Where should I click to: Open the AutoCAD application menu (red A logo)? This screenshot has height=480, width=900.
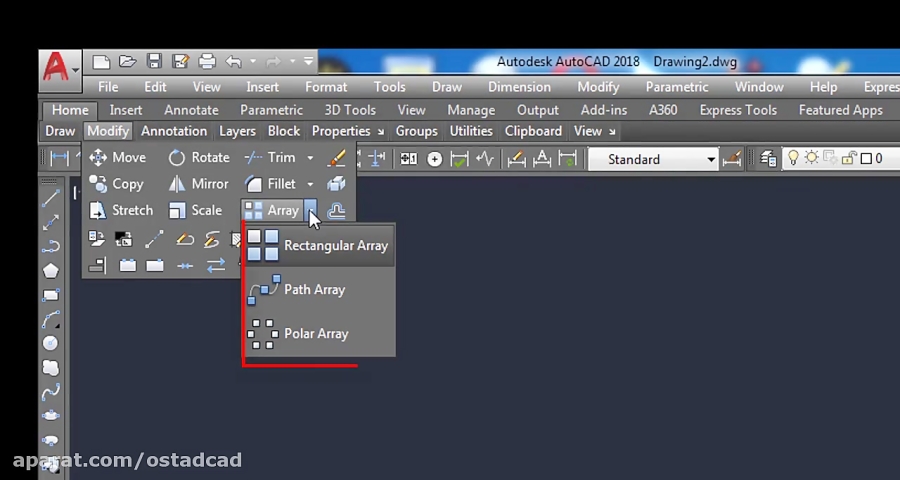[60, 71]
